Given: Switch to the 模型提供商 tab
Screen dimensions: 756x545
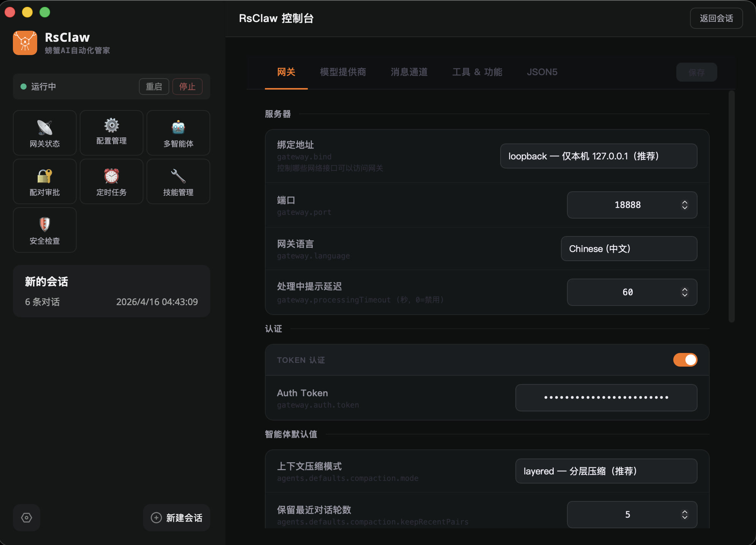Looking at the screenshot, I should (x=342, y=72).
